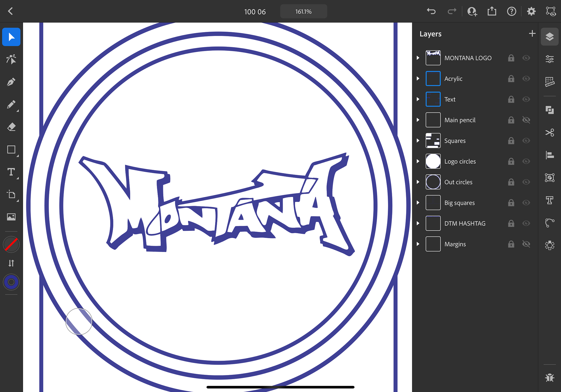Redo the last action
Viewport: 561px width, 392px height.
tap(452, 11)
